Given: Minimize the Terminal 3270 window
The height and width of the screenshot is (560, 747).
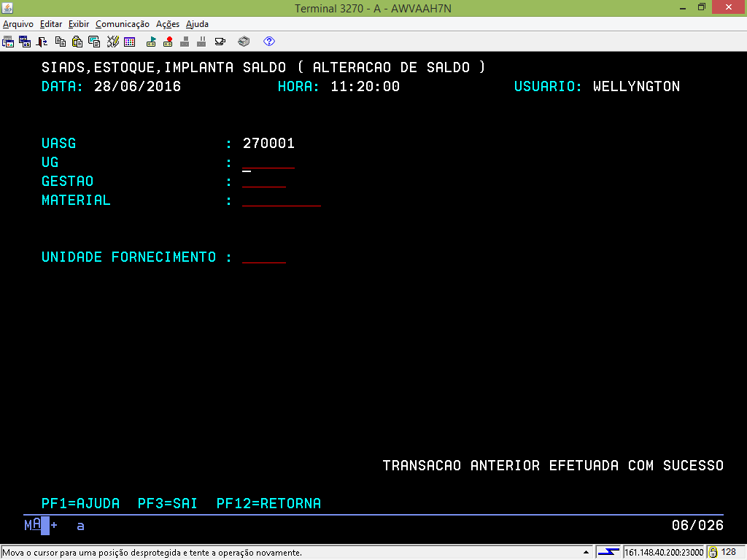Looking at the screenshot, I should tap(683, 7).
